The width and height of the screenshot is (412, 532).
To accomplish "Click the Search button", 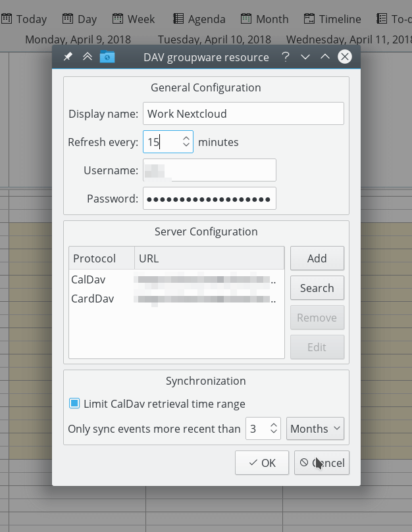I will [317, 288].
